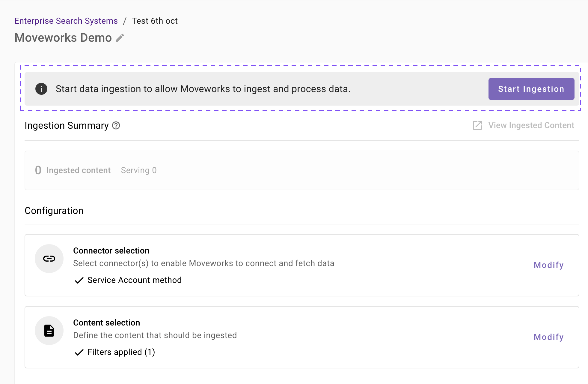Click the Service Account method text
588x384 pixels.
[135, 280]
